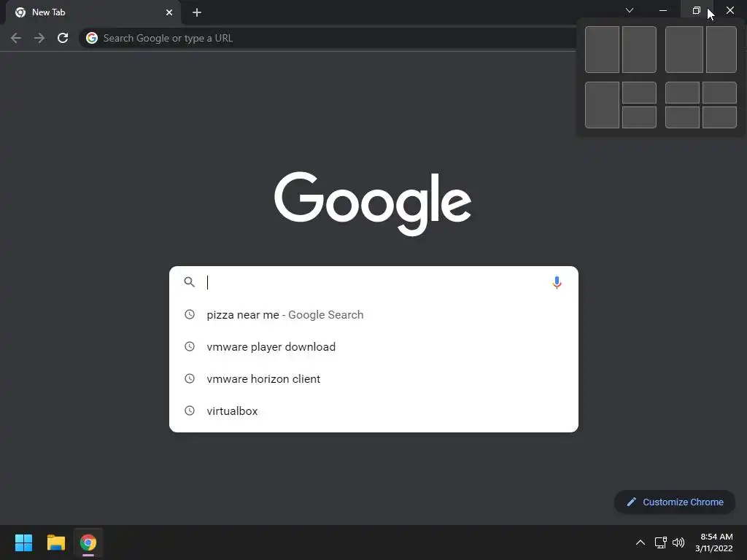Click the volume speaker icon in the tray
The width and height of the screenshot is (747, 560).
point(678,542)
